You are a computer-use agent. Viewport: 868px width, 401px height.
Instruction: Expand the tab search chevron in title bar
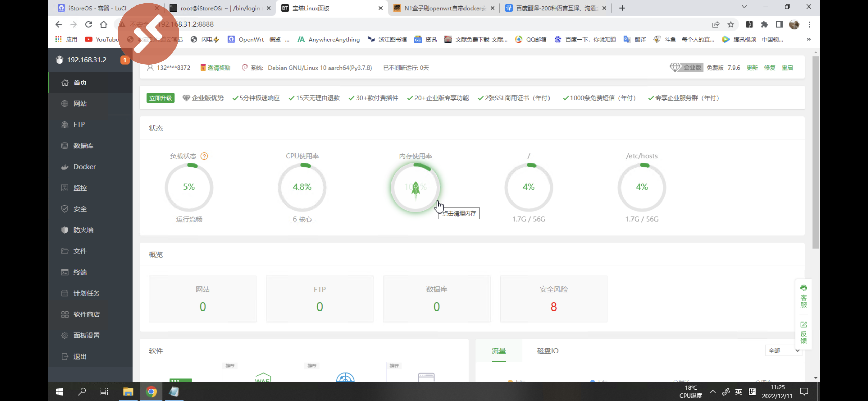click(x=744, y=7)
